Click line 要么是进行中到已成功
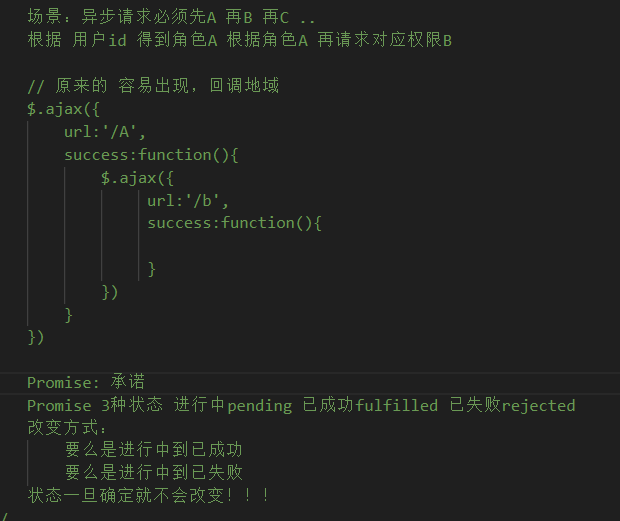620x521 pixels. coord(153,449)
